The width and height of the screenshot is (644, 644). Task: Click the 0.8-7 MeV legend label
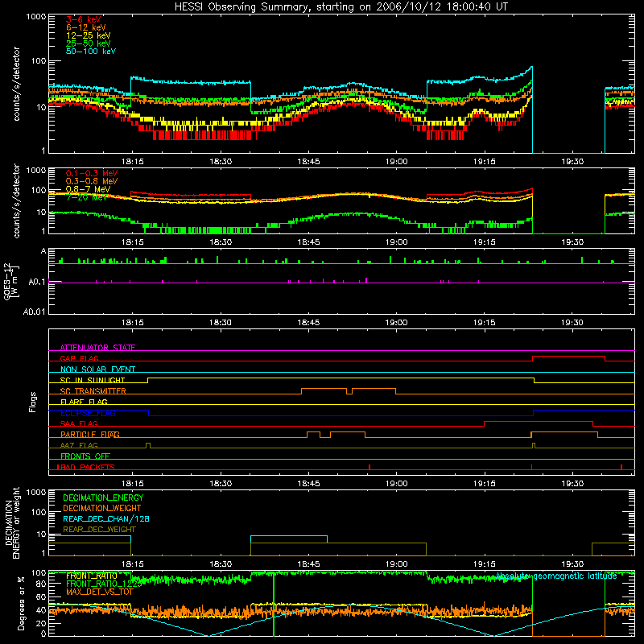coord(89,189)
